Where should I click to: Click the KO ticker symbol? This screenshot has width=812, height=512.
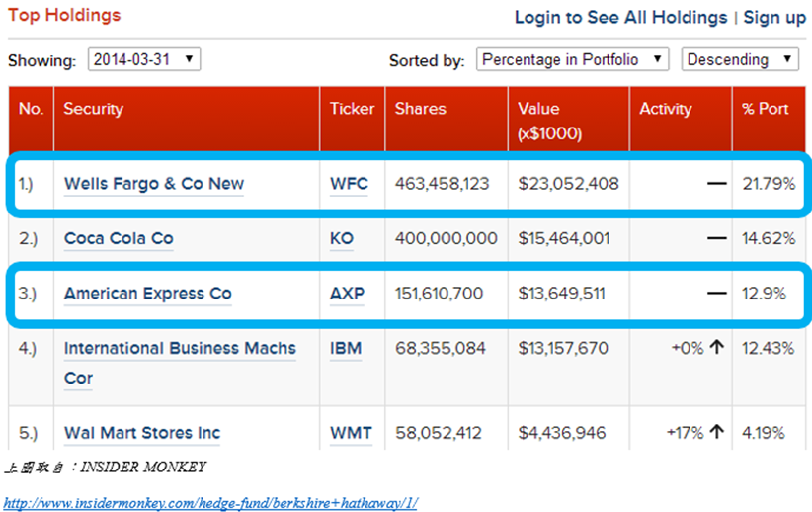coord(342,238)
